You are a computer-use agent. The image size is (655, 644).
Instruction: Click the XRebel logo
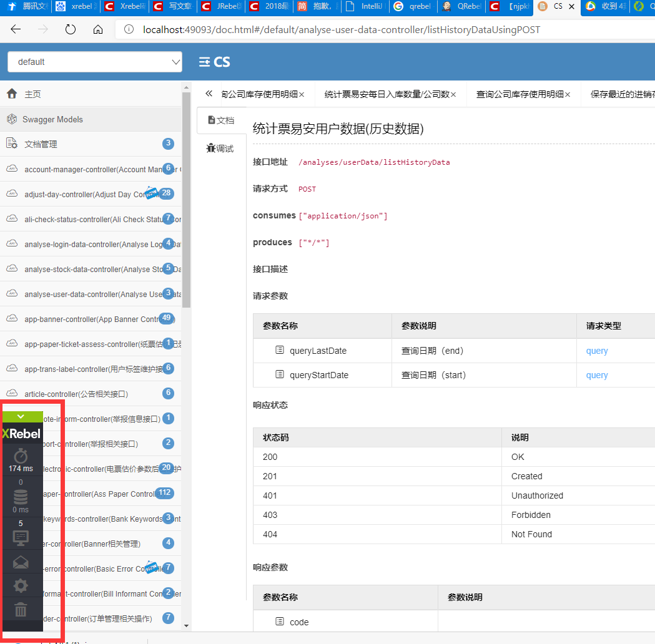pos(22,434)
